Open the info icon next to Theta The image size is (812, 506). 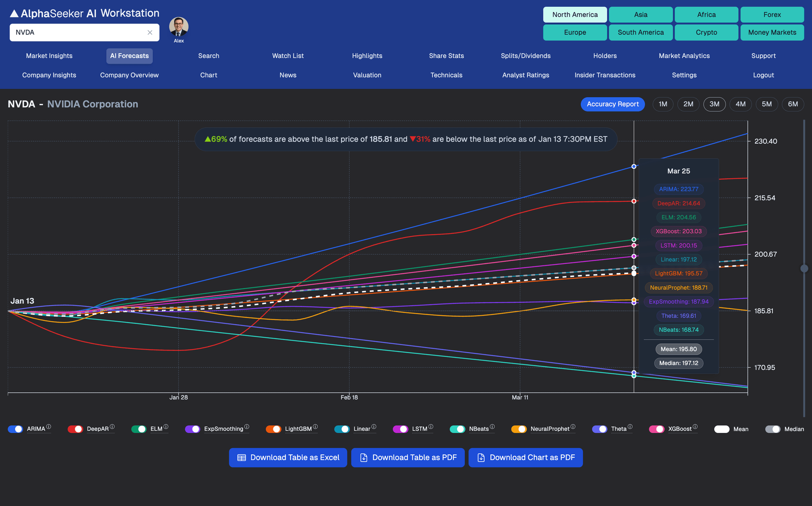630,426
